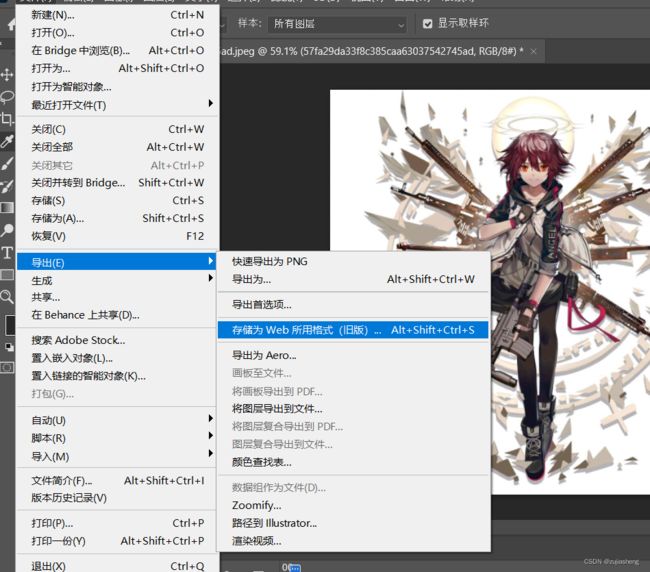The height and width of the screenshot is (572, 650).
Task: Choose 存储(S) menu entry
Action: 117,201
